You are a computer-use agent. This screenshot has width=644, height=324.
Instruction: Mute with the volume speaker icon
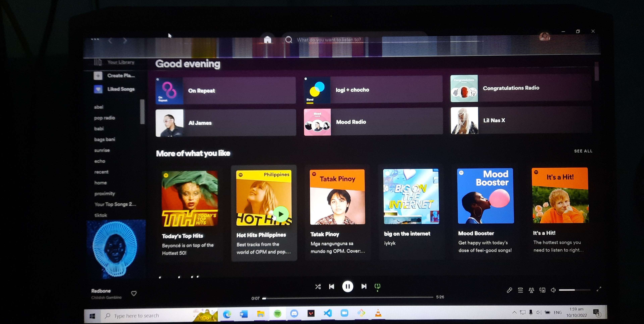553,290
